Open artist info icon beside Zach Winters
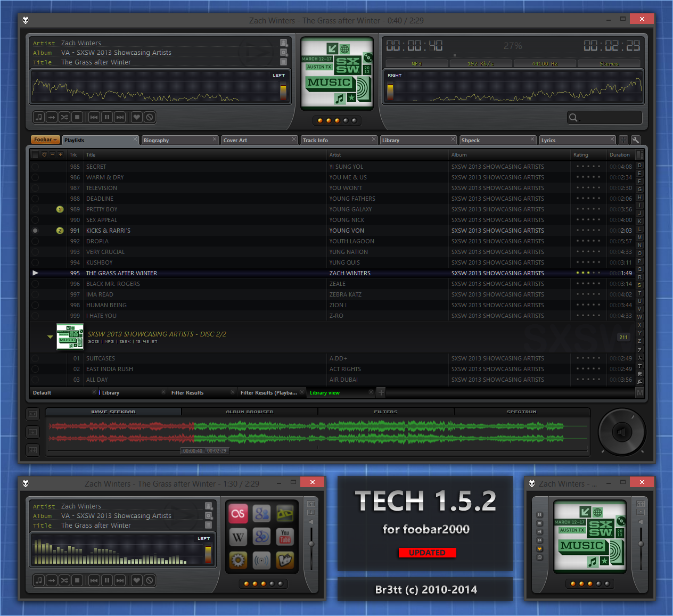The width and height of the screenshot is (673, 616). click(x=284, y=43)
